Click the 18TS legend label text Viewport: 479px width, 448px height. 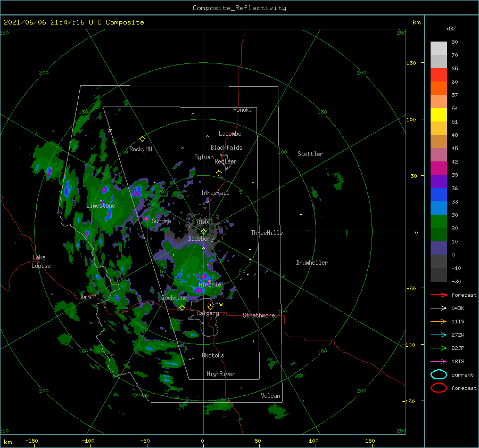[458, 362]
